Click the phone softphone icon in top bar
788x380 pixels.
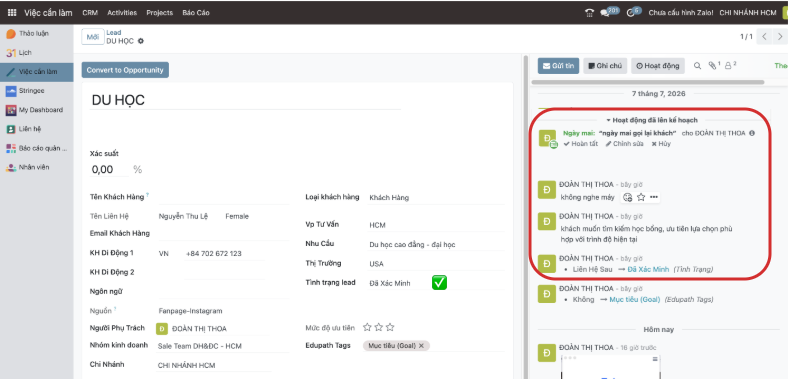point(589,13)
